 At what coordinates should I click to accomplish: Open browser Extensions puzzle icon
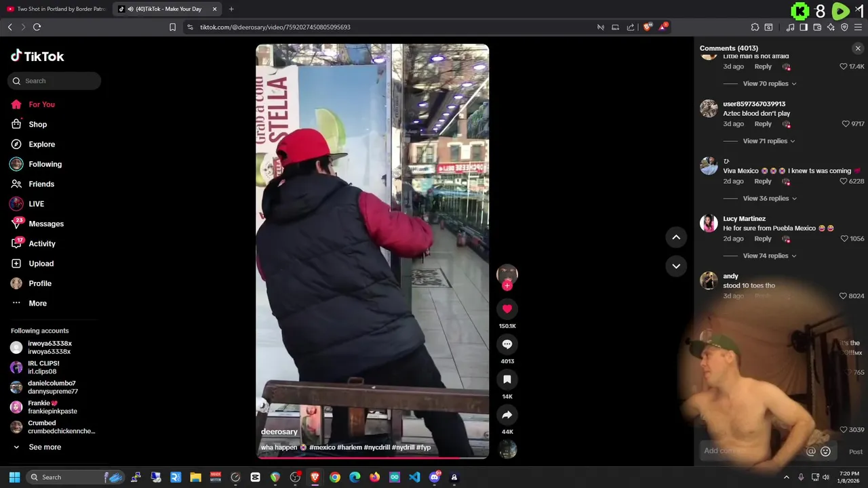point(755,27)
